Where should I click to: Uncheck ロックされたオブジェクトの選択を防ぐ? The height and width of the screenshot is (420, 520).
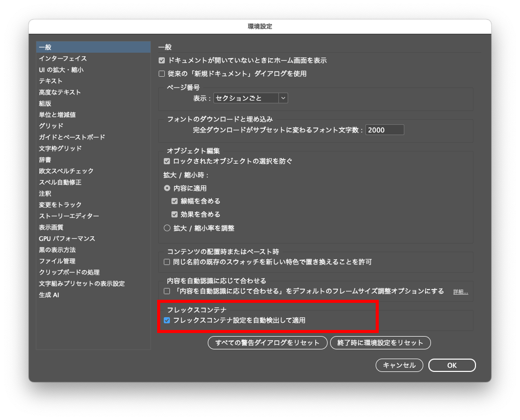[167, 161]
